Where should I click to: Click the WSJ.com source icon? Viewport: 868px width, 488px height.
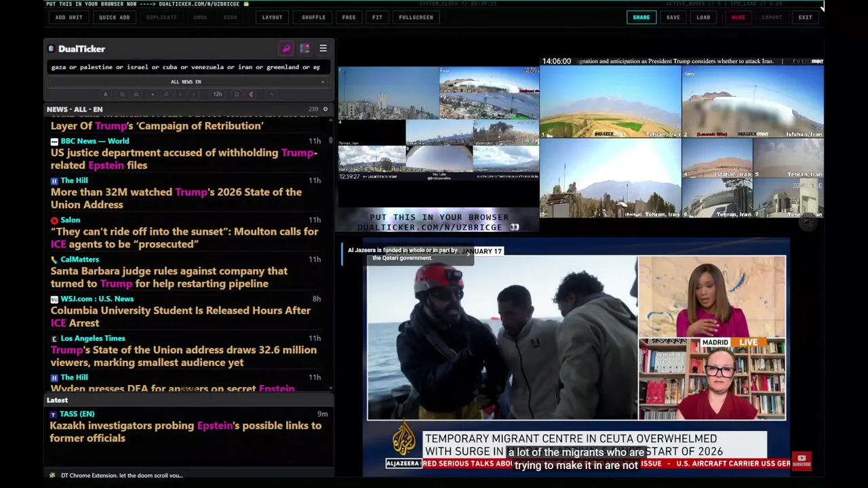click(54, 299)
